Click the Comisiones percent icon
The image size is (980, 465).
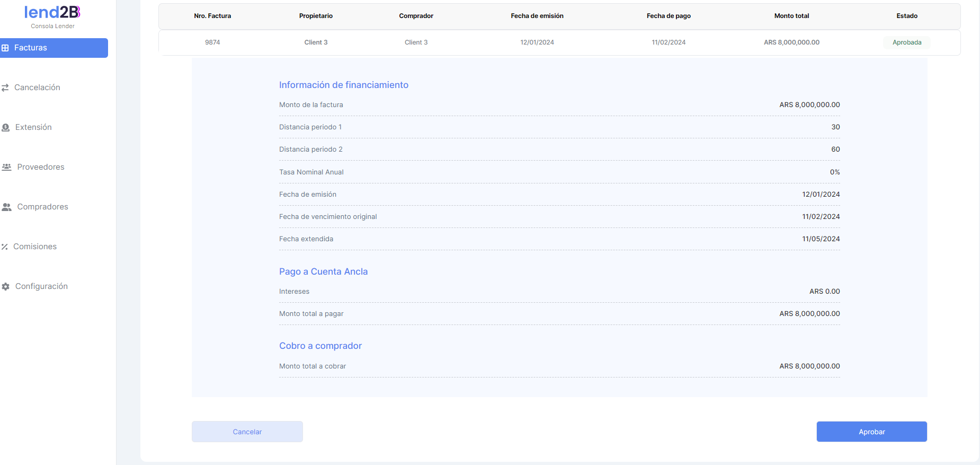click(x=5, y=247)
